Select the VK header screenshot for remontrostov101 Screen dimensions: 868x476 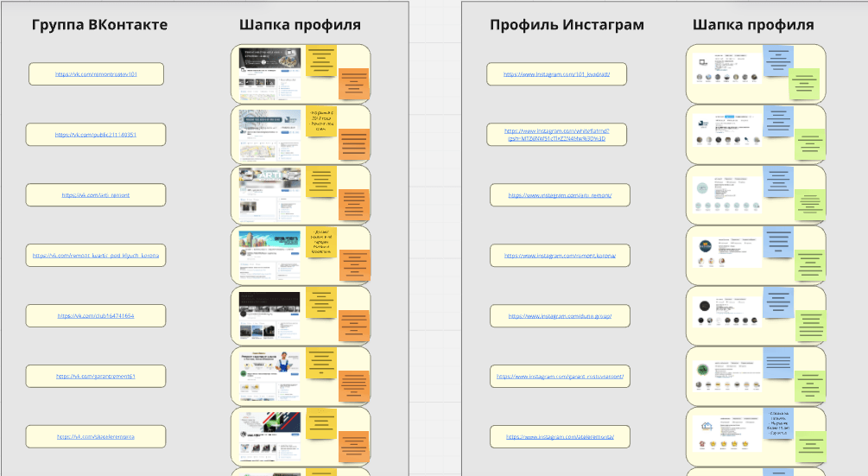pos(270,73)
